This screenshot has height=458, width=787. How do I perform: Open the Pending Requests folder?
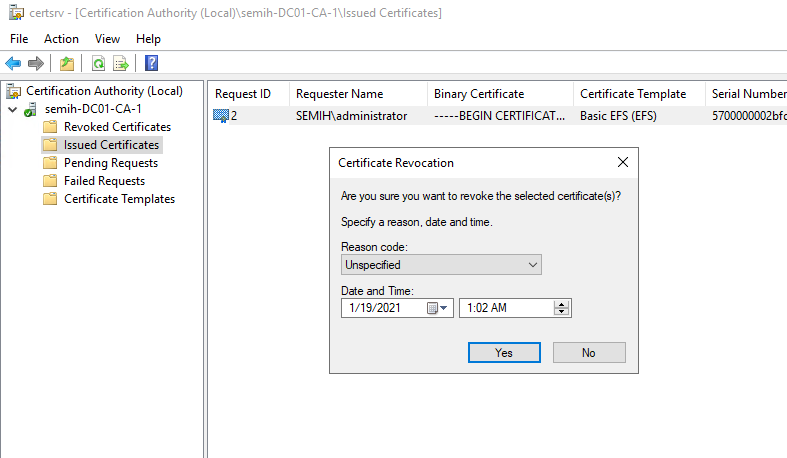(x=110, y=163)
